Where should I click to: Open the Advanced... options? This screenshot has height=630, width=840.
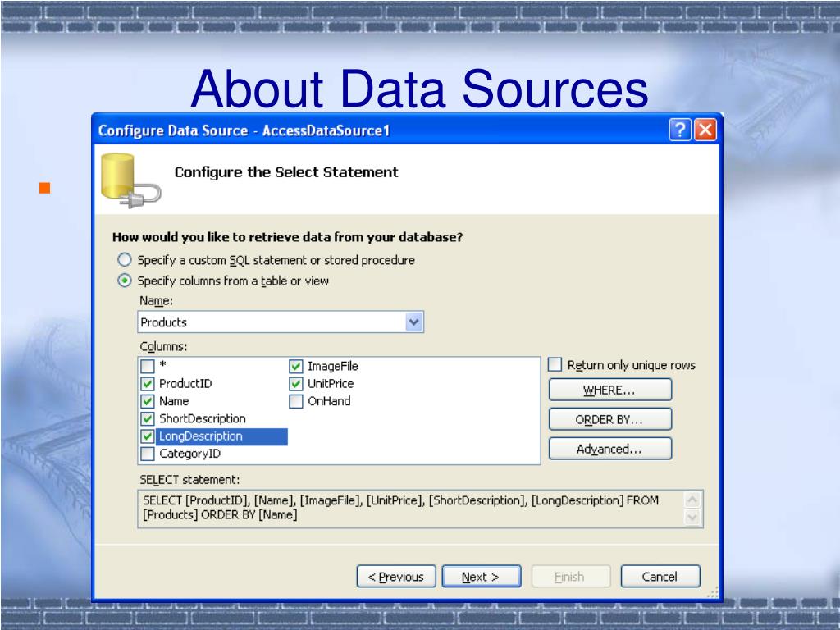pos(609,449)
